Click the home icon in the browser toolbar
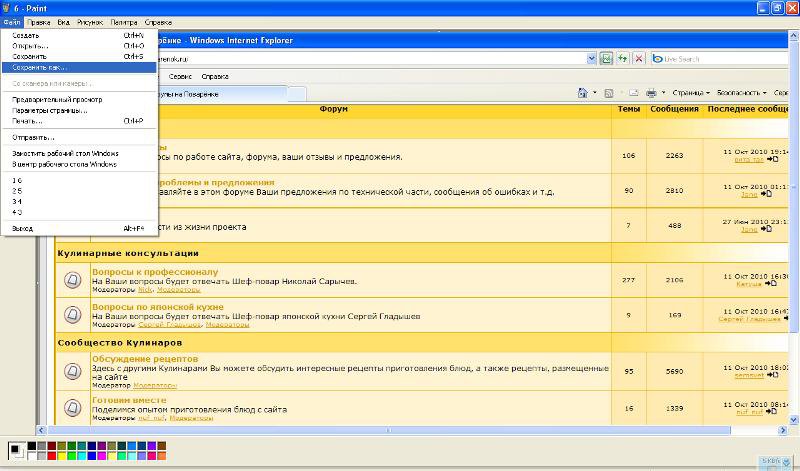This screenshot has height=471, width=800. [x=581, y=93]
